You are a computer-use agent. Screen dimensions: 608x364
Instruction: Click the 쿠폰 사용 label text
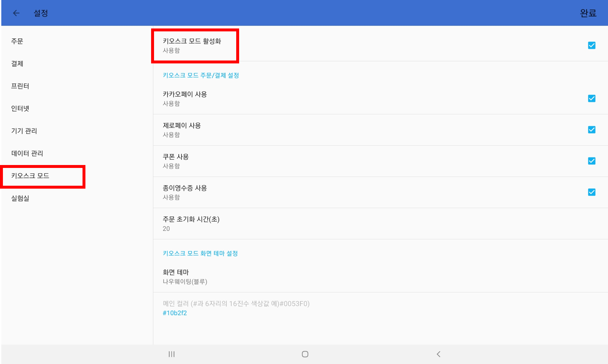click(176, 157)
